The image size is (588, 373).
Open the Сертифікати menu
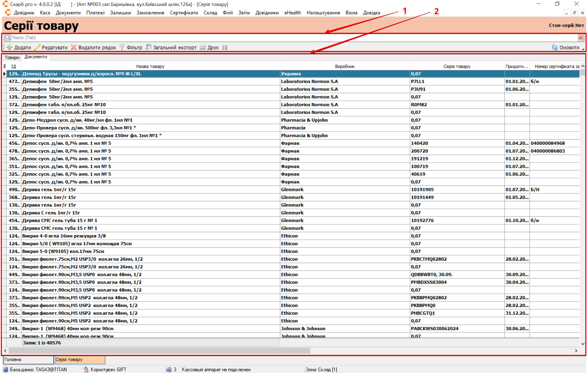(x=184, y=13)
